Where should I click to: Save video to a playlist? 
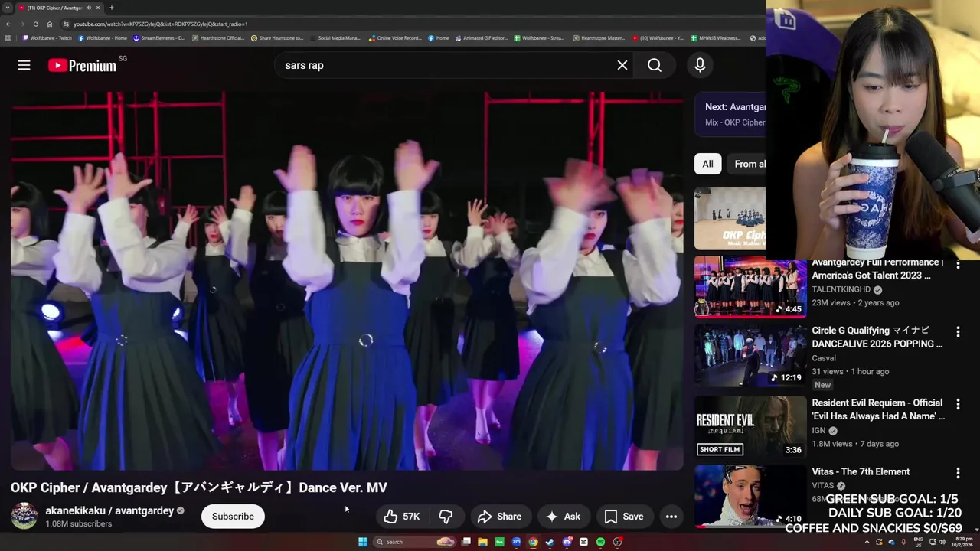(624, 517)
